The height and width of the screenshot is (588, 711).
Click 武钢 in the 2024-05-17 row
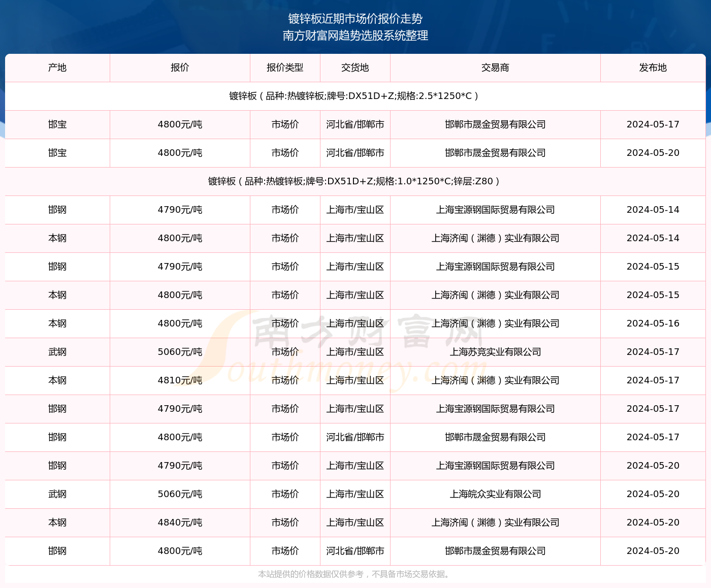(57, 352)
